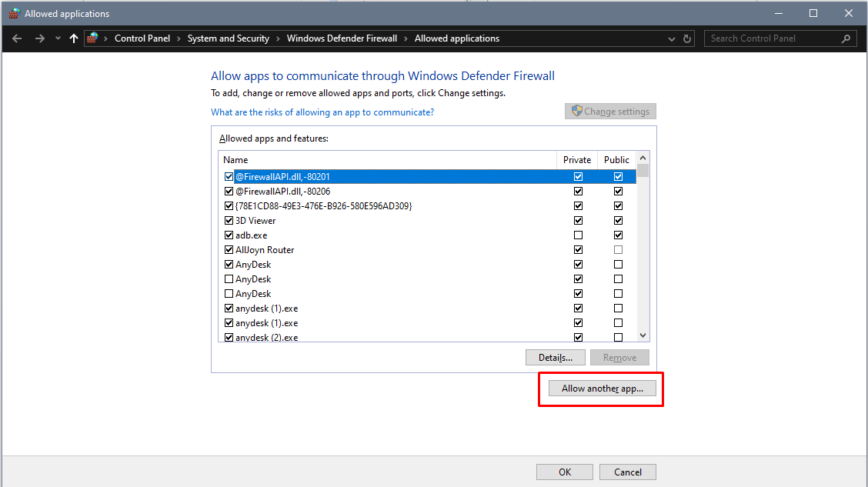Click the app list scrollbar down arrow
The width and height of the screenshot is (868, 487).
(x=643, y=335)
